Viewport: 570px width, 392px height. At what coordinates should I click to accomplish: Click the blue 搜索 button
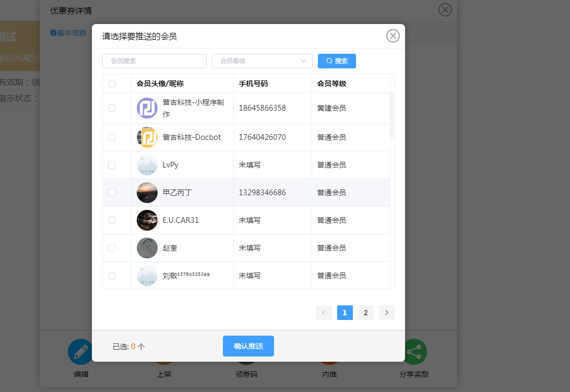[x=337, y=61]
